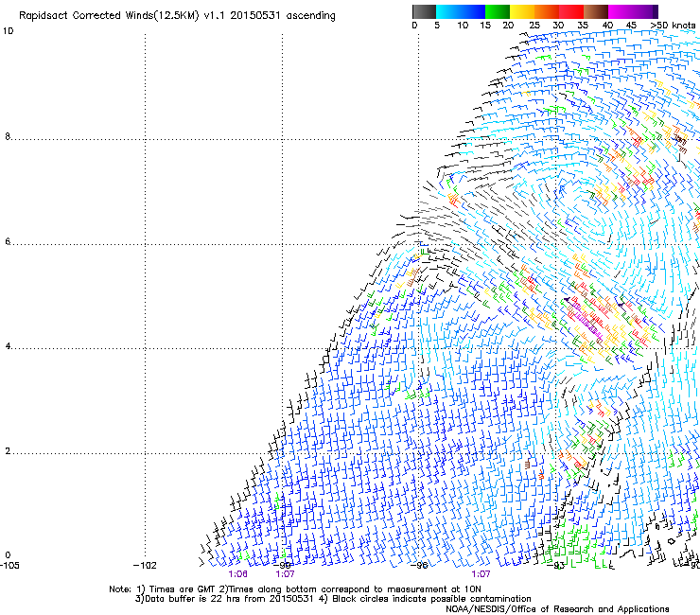This screenshot has width=700, height=615.
Task: Select the brown 35–40 knots color band
Action: 596,11
